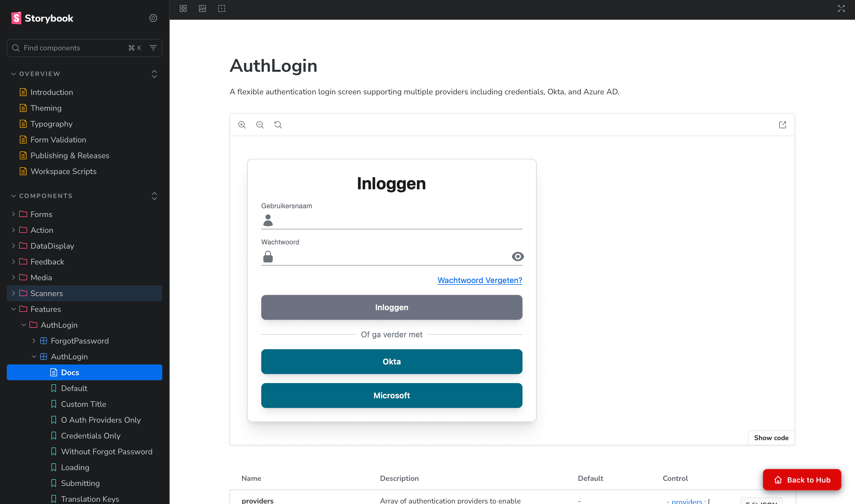The height and width of the screenshot is (504, 855).
Task: Select the Custom Title story
Action: click(84, 404)
